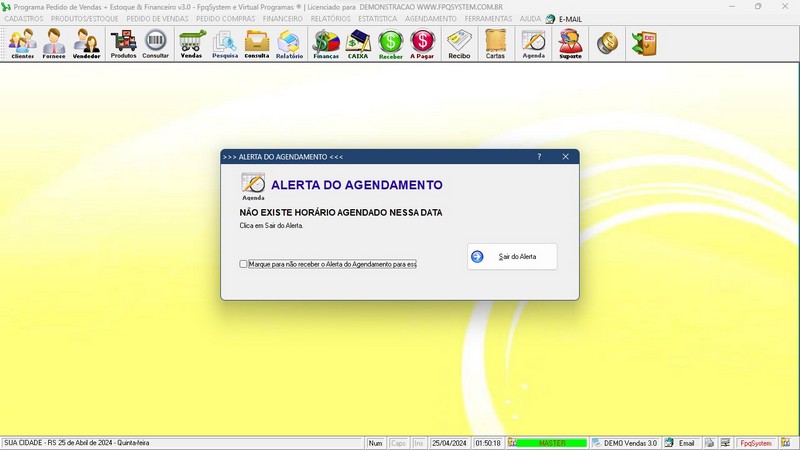This screenshot has width=800, height=450.
Task: Open the PEDIDO COMPRAS menu
Action: (226, 19)
